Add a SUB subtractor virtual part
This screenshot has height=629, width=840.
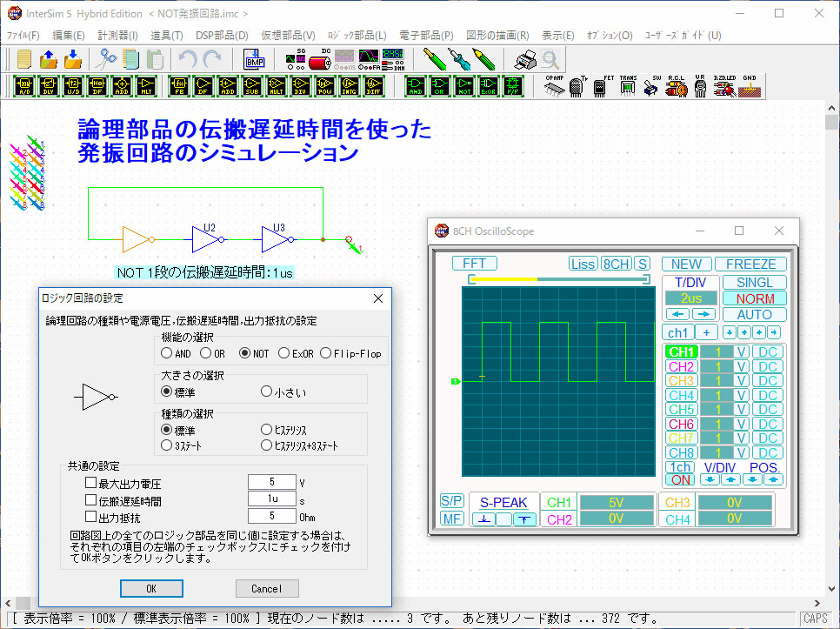click(252, 86)
